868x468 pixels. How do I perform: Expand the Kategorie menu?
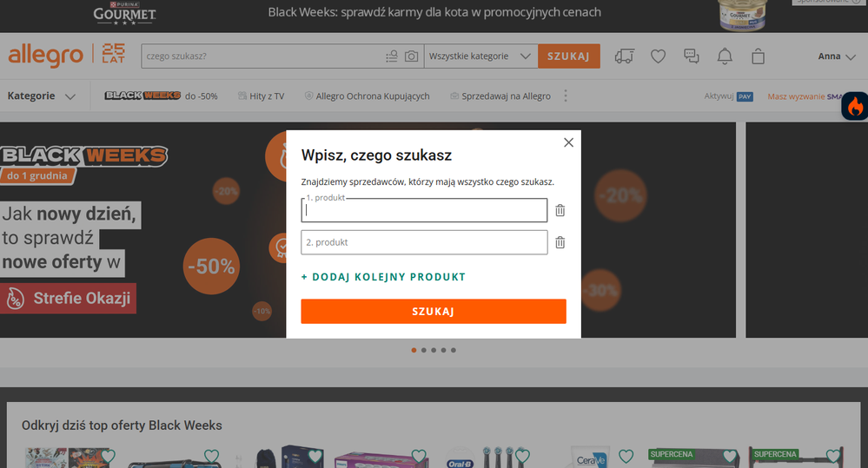(41, 96)
